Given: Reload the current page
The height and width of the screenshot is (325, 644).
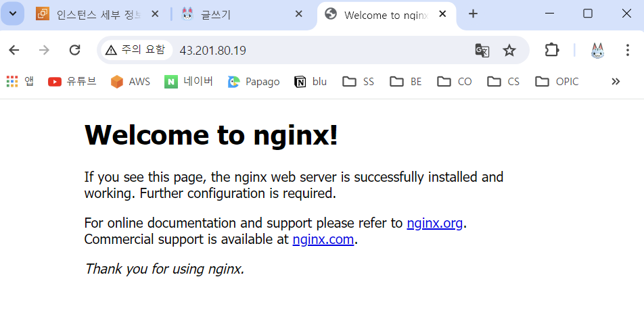Looking at the screenshot, I should point(74,50).
